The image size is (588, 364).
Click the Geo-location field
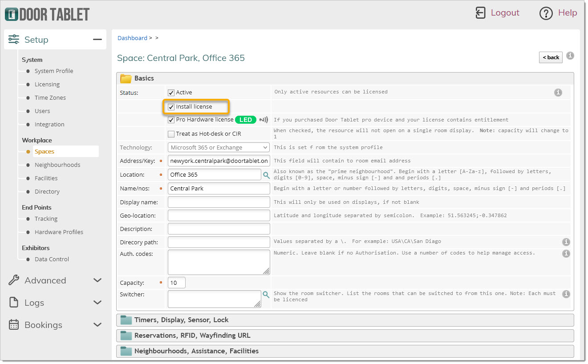219,215
